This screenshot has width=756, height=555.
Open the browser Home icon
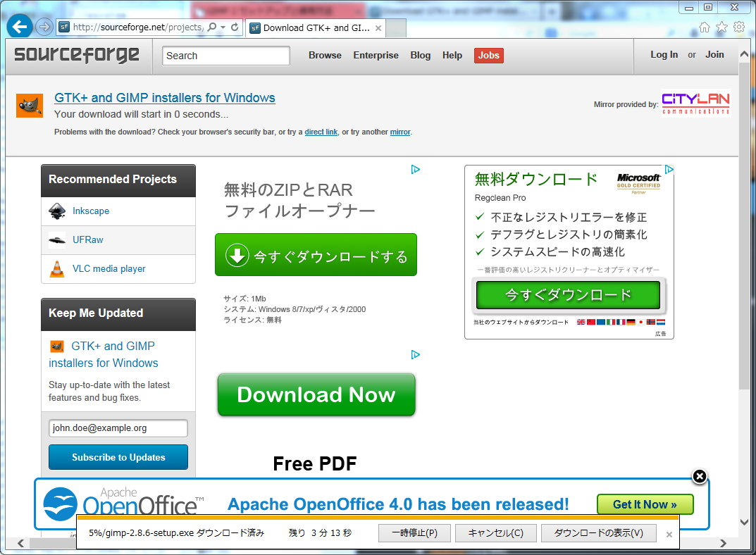point(705,27)
